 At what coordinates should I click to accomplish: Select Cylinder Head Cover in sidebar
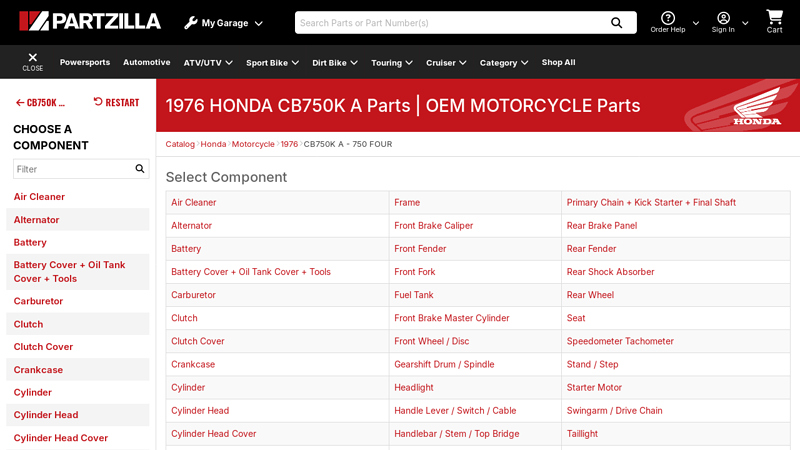pyautogui.click(x=61, y=438)
